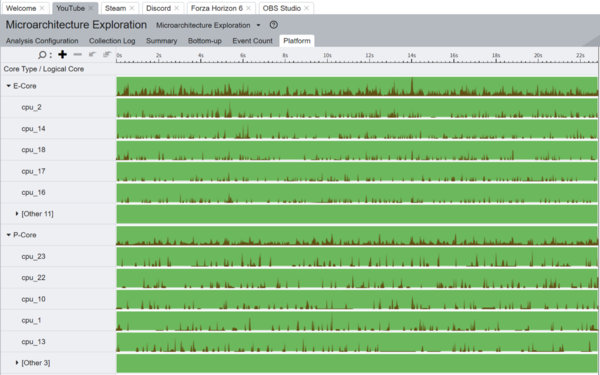Close the OBS Studio tab
Screen dimensions: 600x375
(307, 8)
